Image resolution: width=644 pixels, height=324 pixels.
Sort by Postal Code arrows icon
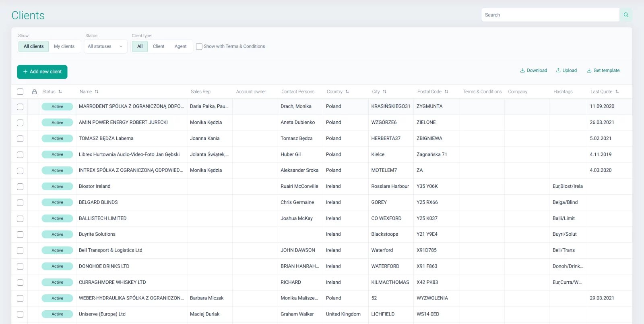(446, 92)
